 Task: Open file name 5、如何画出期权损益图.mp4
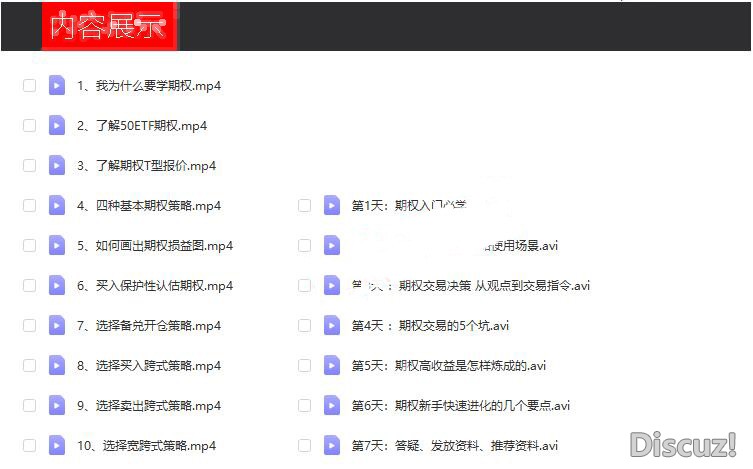coord(155,246)
